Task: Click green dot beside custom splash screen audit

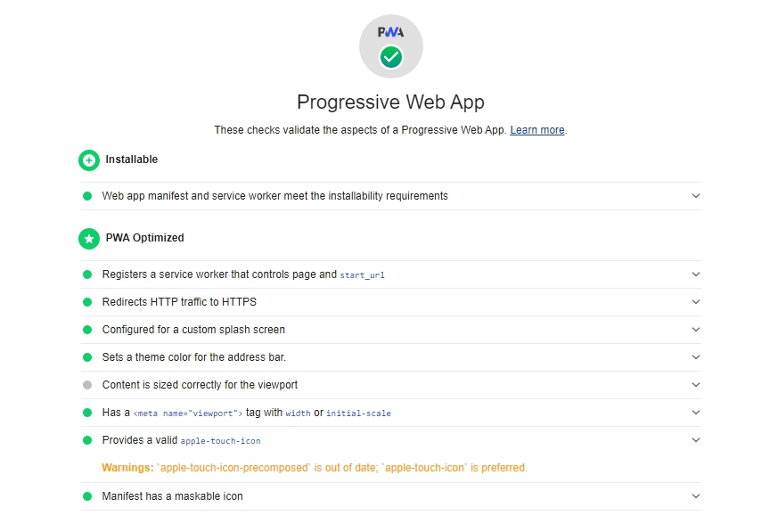Action: click(x=87, y=330)
